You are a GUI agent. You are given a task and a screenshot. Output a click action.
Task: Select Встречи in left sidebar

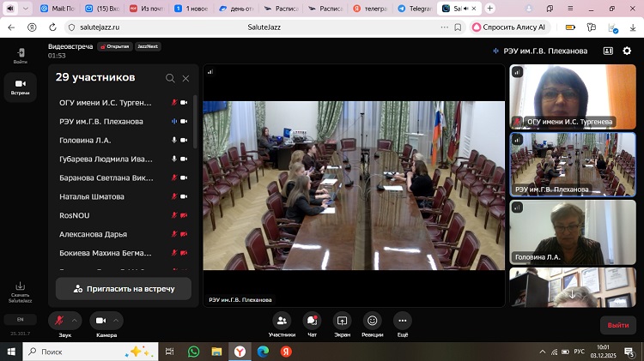pos(20,87)
